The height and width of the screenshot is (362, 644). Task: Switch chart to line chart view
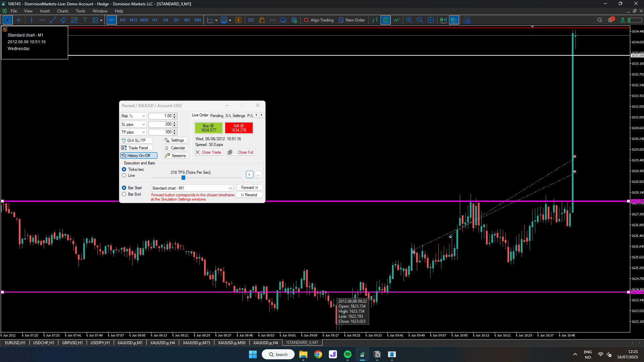[396, 20]
